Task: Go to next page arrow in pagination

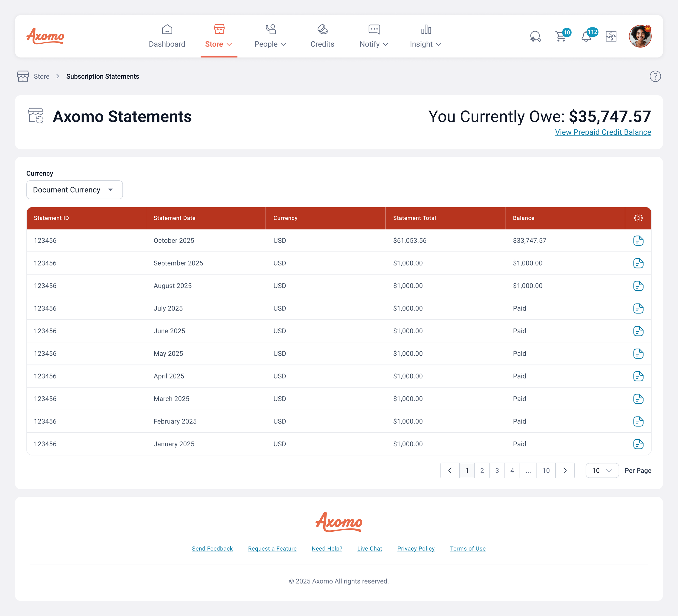Action: click(565, 470)
